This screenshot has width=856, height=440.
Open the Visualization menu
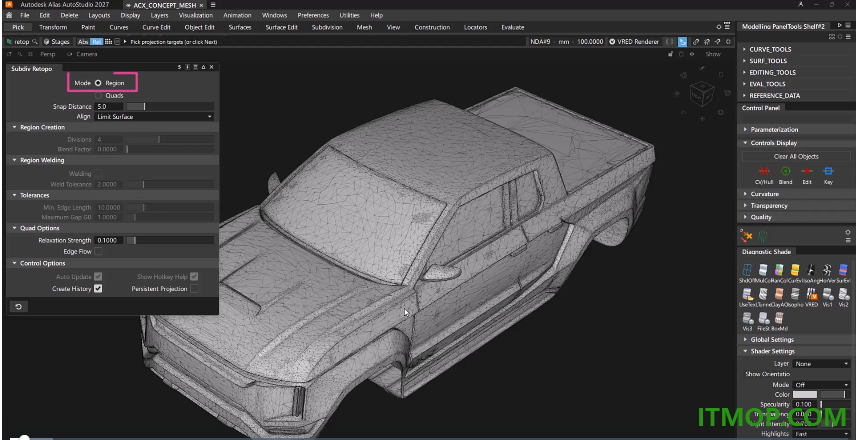tap(196, 15)
